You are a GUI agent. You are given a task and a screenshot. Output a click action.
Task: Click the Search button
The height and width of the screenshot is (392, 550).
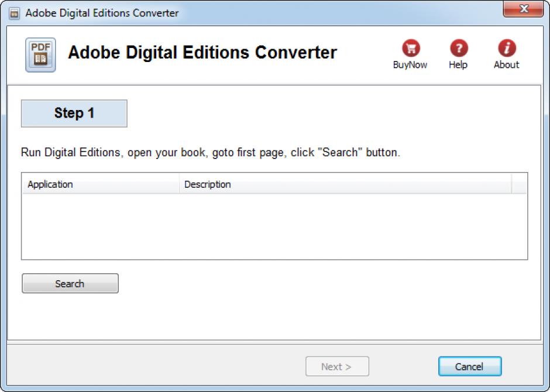(x=70, y=283)
